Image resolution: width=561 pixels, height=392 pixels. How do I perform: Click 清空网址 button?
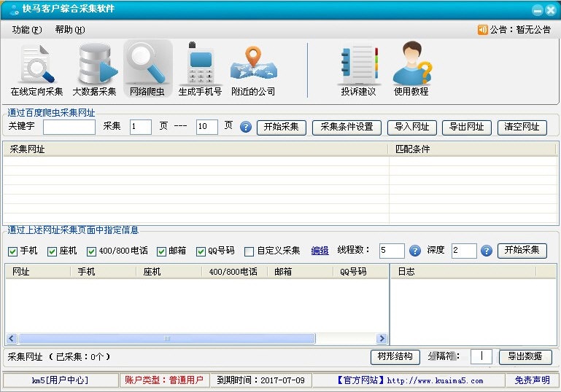click(522, 128)
